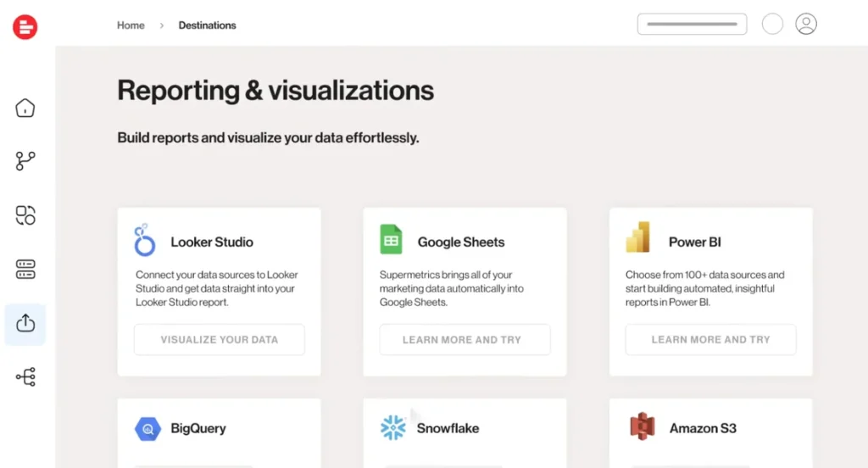Click the search field in header
This screenshot has height=468, width=868.
692,24
